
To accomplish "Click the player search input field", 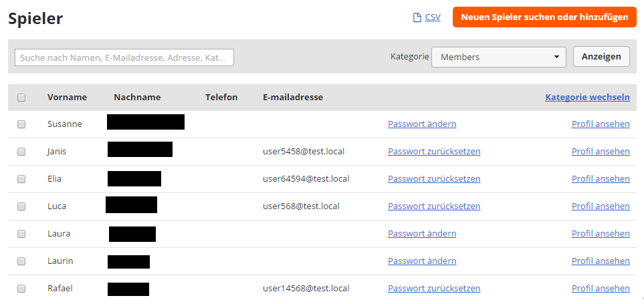I will point(124,57).
